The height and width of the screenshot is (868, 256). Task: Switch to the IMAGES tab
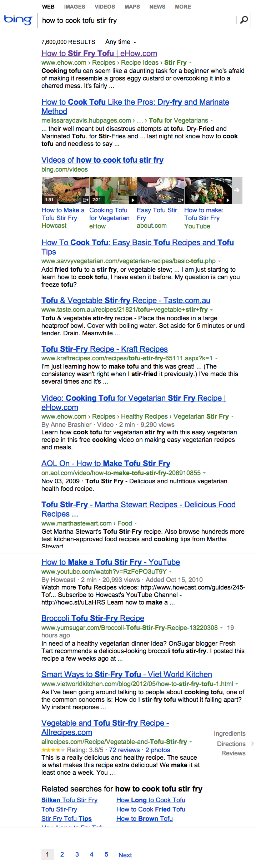75,6
